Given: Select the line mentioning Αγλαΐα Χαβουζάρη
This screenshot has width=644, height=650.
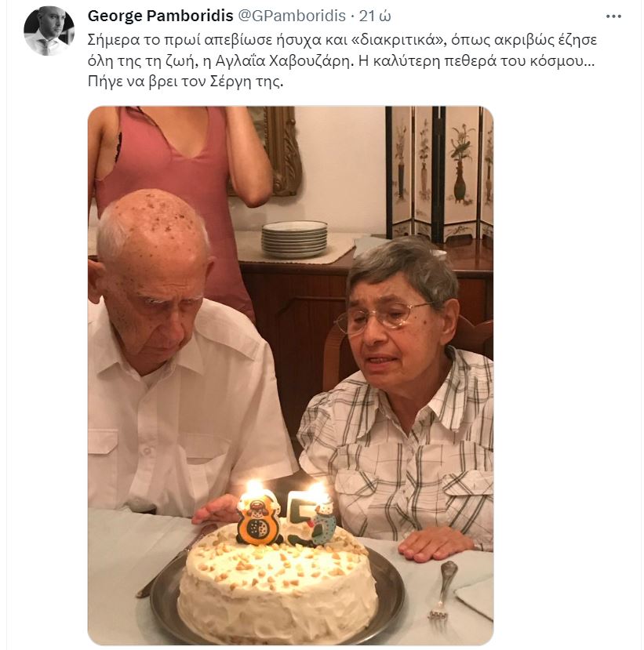Looking at the screenshot, I should (x=340, y=61).
